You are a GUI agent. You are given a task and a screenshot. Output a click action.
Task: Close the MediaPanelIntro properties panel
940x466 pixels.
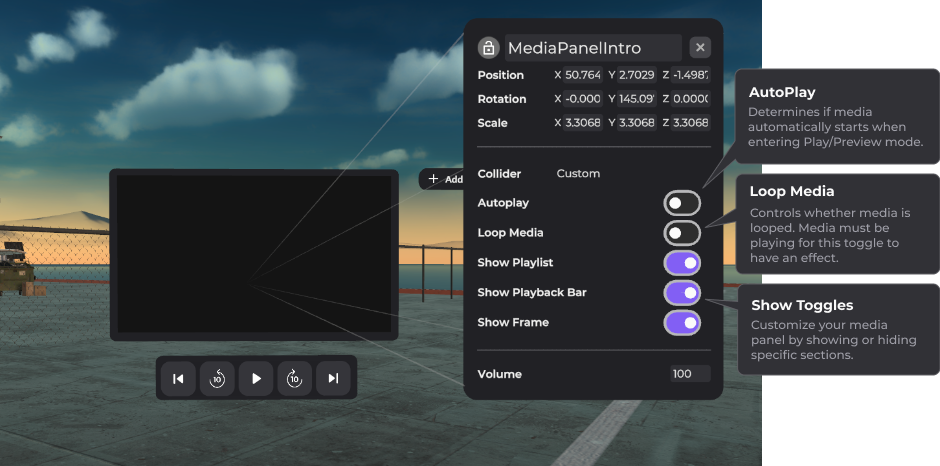700,47
